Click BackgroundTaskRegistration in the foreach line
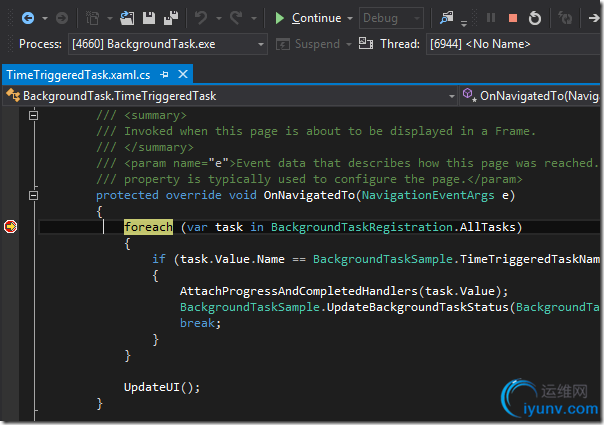Viewport: 604px width, 425px height. pos(362,227)
